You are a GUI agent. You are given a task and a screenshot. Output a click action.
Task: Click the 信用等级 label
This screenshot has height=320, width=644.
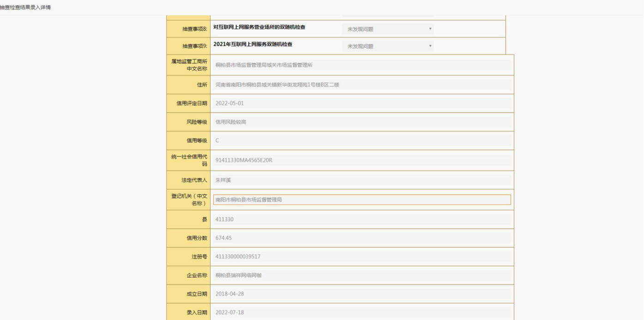[197, 140]
